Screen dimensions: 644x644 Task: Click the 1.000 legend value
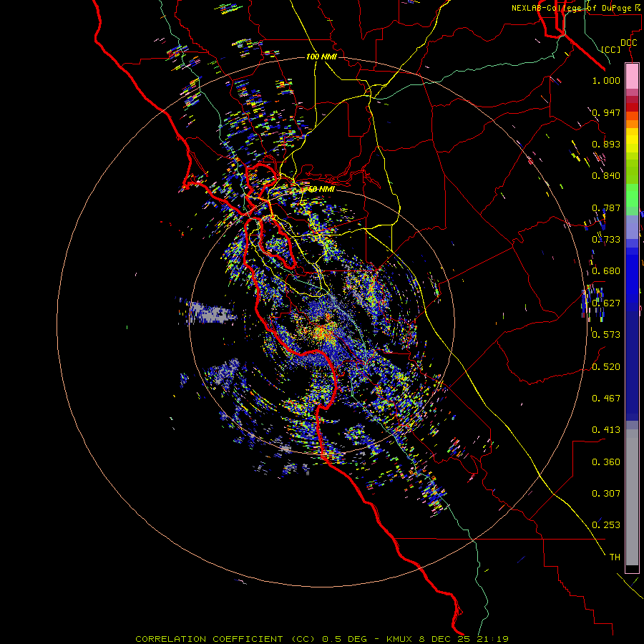click(x=606, y=80)
